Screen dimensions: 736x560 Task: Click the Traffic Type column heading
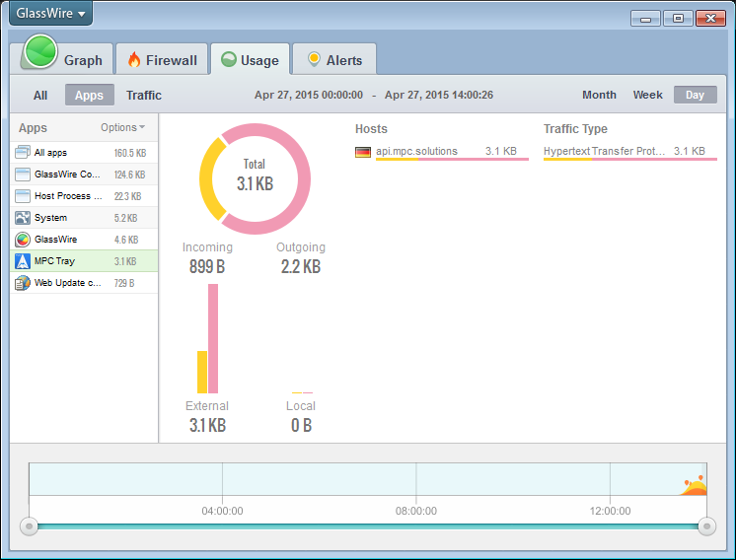[x=575, y=128]
